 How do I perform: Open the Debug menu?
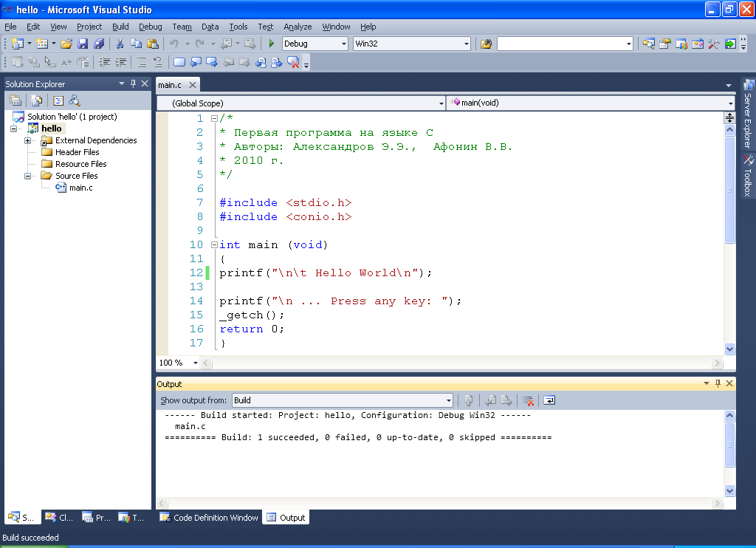151,27
